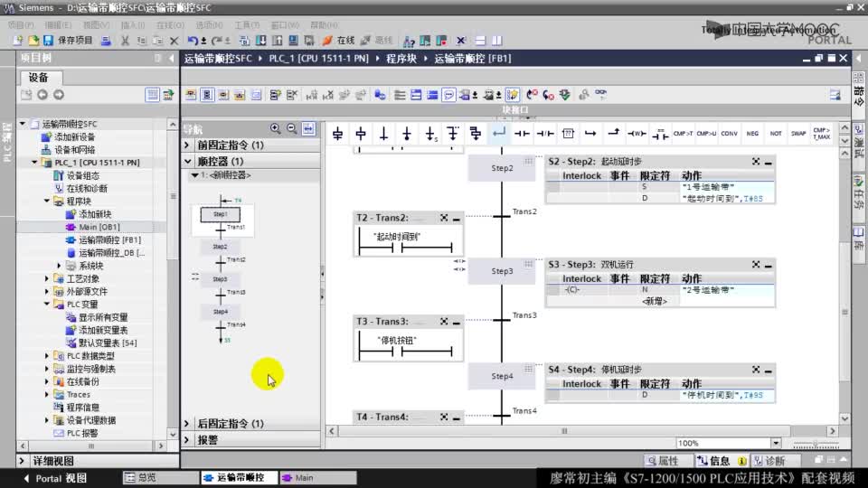Click the back arrow in project tree toolbar
This screenshot has height=488, width=868.
point(42,95)
